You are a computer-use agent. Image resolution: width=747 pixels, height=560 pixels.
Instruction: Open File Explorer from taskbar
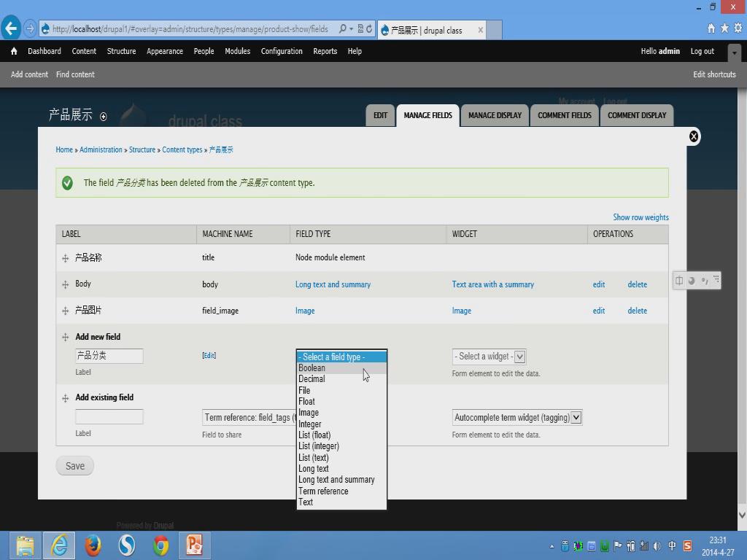click(x=26, y=545)
